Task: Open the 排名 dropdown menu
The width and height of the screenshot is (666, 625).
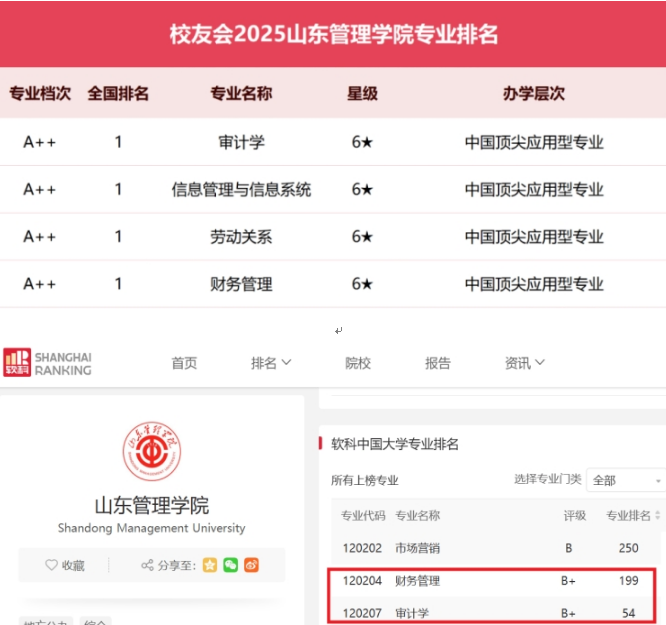Action: pos(271,363)
